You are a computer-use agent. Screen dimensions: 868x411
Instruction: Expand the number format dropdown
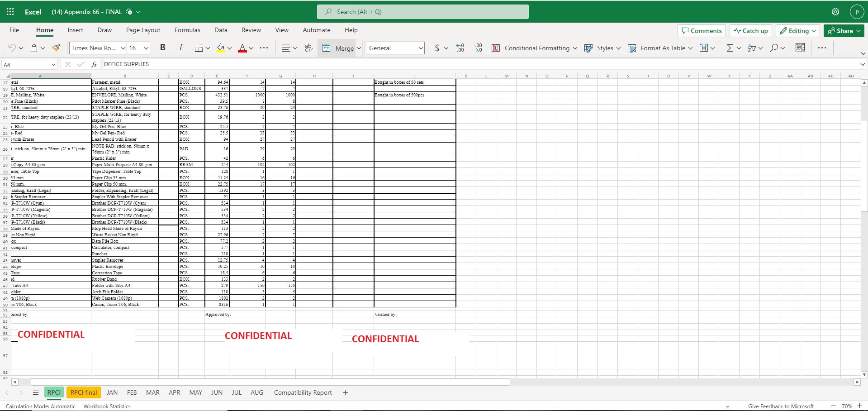[420, 48]
